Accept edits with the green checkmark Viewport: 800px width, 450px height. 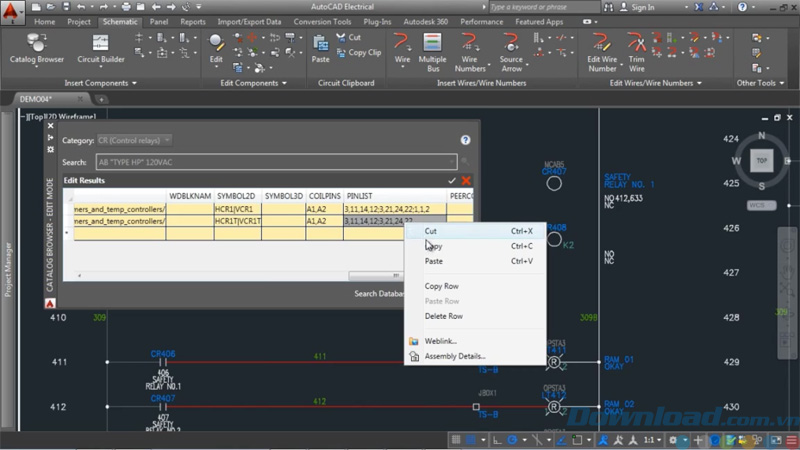coord(452,181)
